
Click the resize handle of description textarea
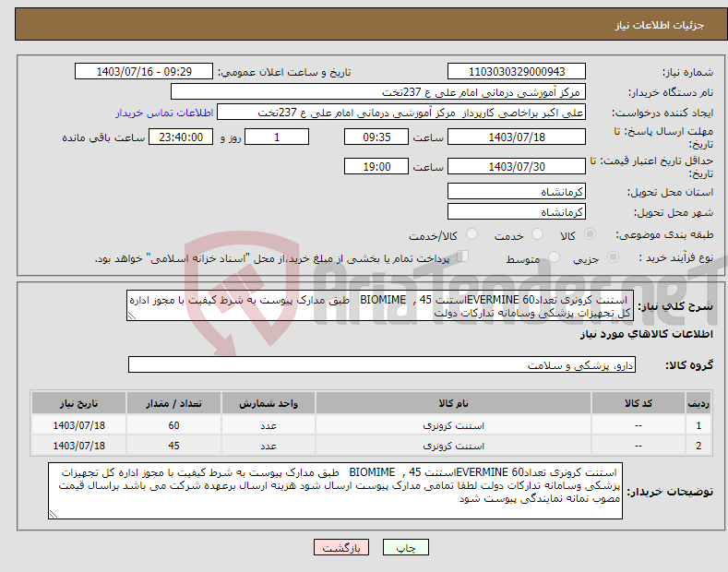131,316
